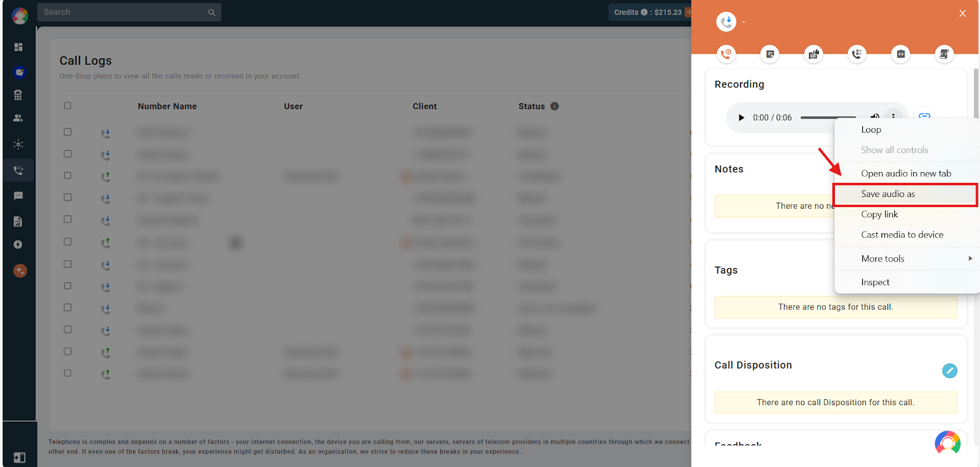This screenshot has height=467, width=980.
Task: Click the Status info icon
Action: point(554,106)
